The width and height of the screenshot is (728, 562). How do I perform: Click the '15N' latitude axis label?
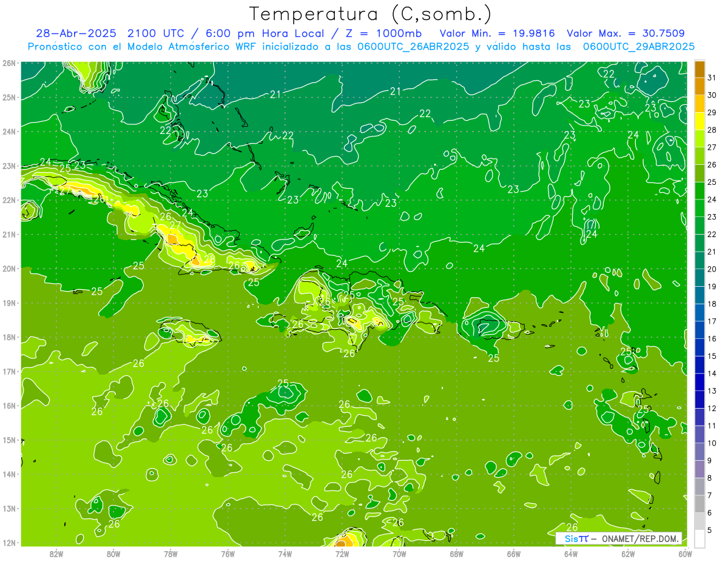pos(10,440)
